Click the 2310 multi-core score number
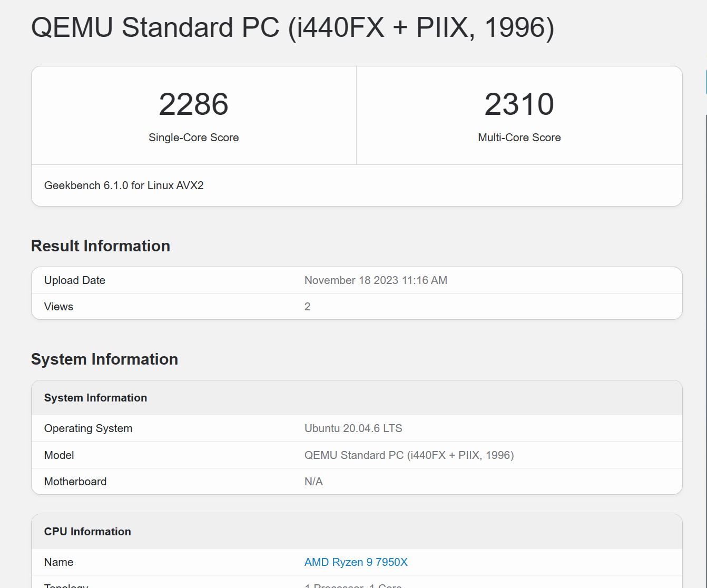707x588 pixels. (x=519, y=104)
